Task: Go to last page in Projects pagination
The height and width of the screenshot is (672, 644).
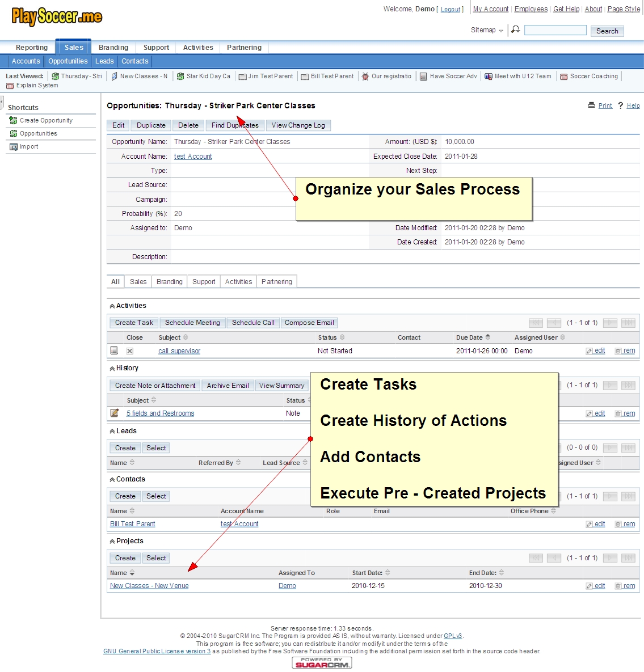Action: point(628,558)
